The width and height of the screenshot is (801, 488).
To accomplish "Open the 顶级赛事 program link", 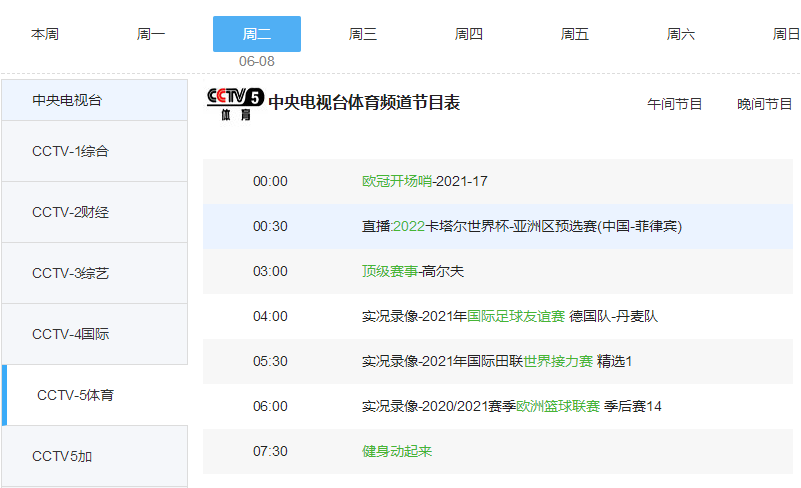I will coord(390,271).
